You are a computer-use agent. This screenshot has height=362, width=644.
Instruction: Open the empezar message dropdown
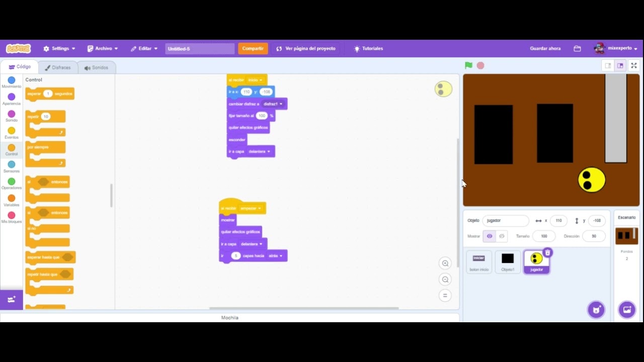click(x=251, y=208)
